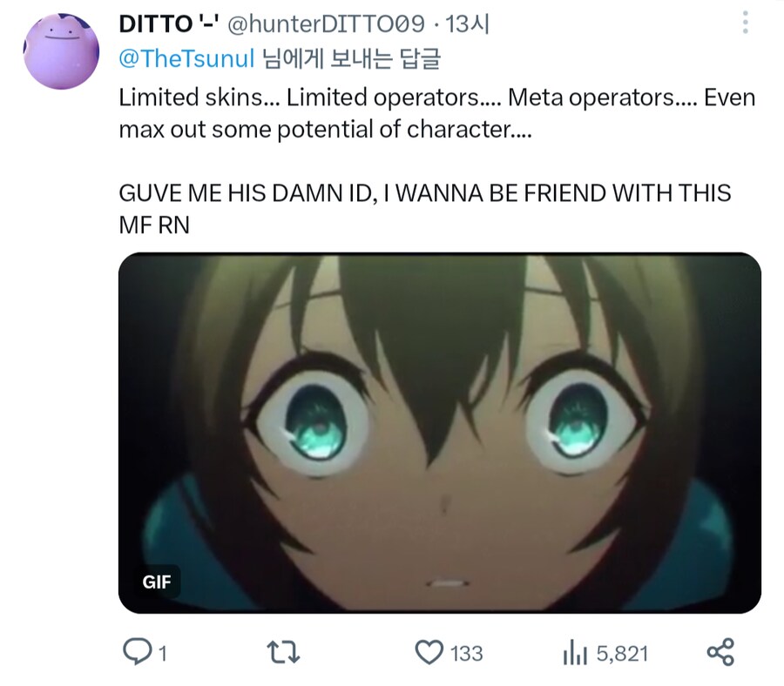The width and height of the screenshot is (784, 686).
Task: Like the tweet with the heart icon
Action: click(x=429, y=653)
